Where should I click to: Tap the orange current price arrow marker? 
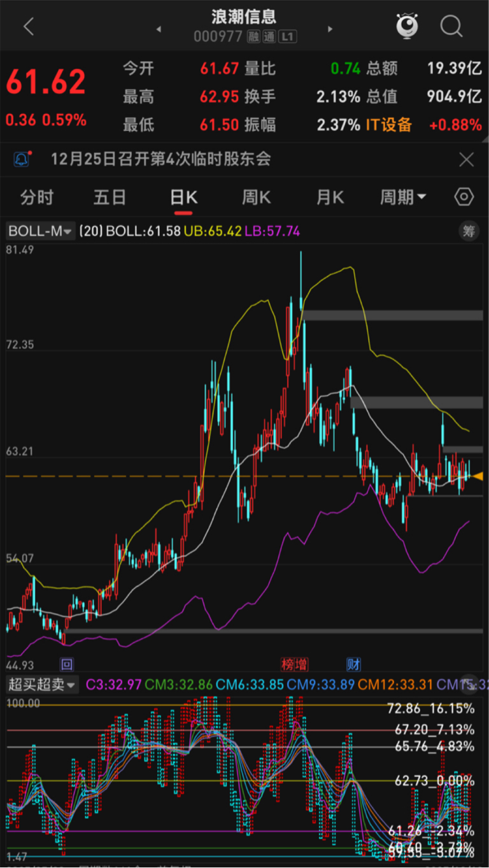(x=478, y=476)
